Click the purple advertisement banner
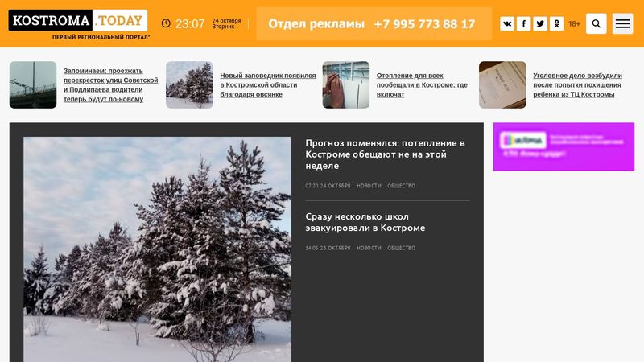 563,146
